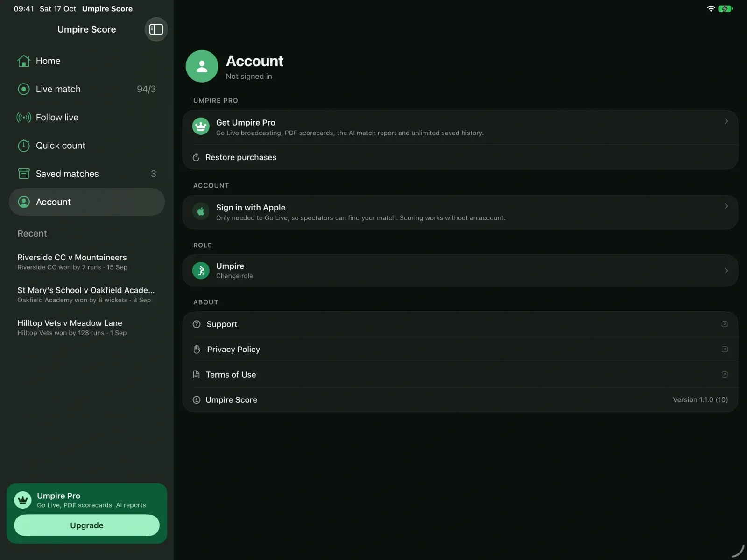The height and width of the screenshot is (560, 747).
Task: Open external link arrow for Privacy Policy
Action: pyautogui.click(x=725, y=349)
